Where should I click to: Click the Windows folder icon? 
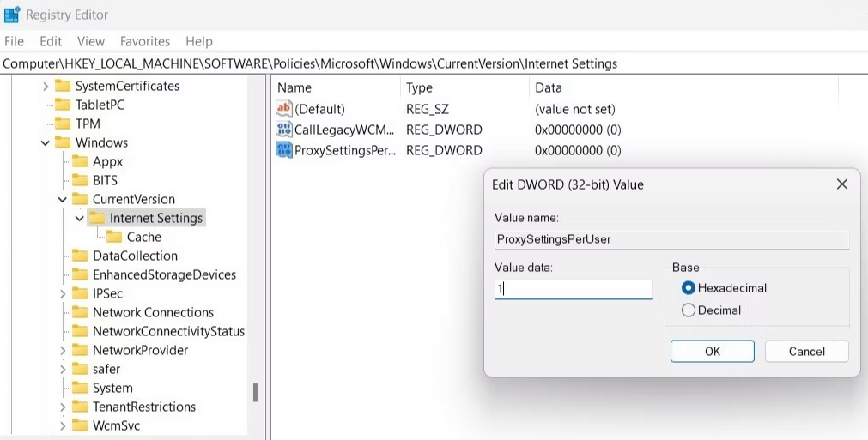pyautogui.click(x=63, y=142)
